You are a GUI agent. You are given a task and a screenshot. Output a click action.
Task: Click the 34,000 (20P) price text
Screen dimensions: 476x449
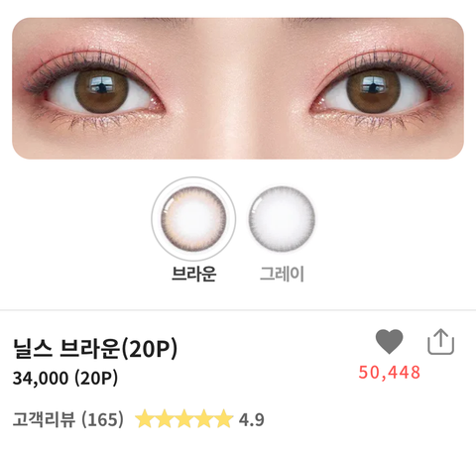tap(65, 378)
